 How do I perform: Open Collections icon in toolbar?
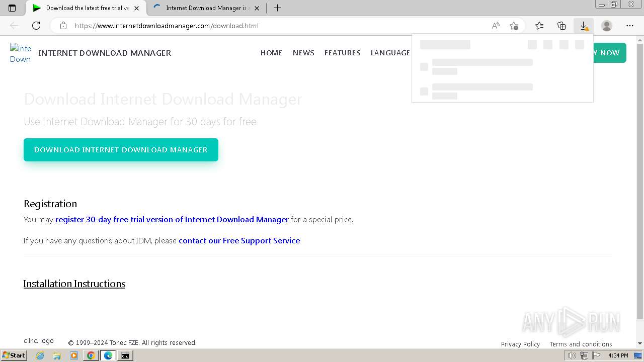(561, 26)
